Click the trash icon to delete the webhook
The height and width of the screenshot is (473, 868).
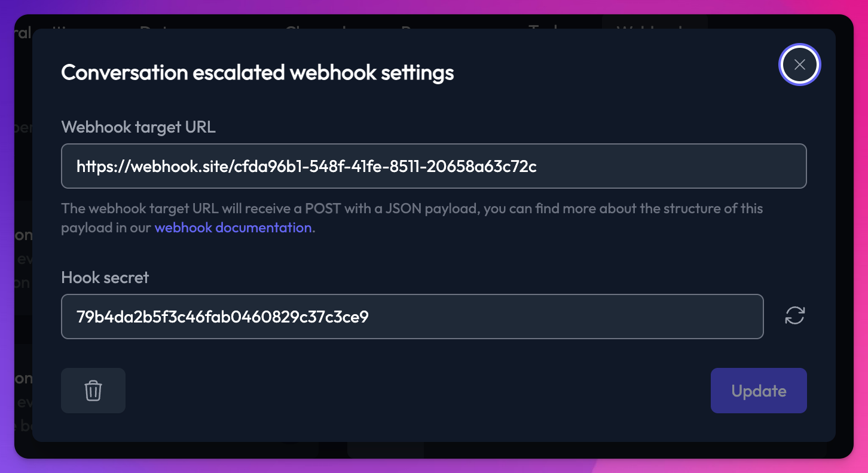point(93,391)
